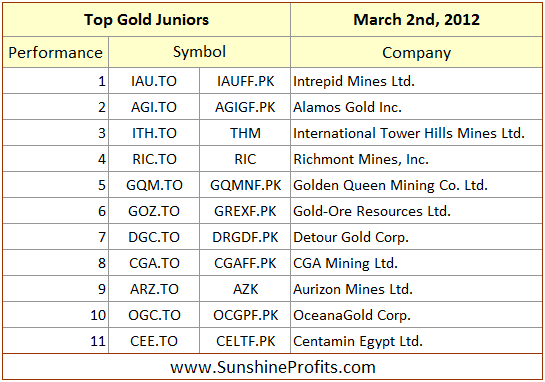Screen dimensions: 545x382
Task: Click the Company column header
Action: 416,52
